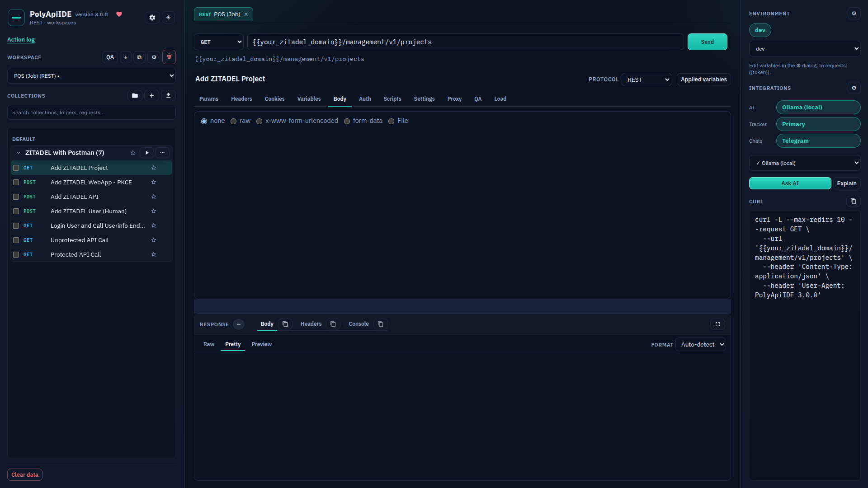Expand response panel to fullscreen
Viewport: 868px width, 488px height.
click(717, 324)
